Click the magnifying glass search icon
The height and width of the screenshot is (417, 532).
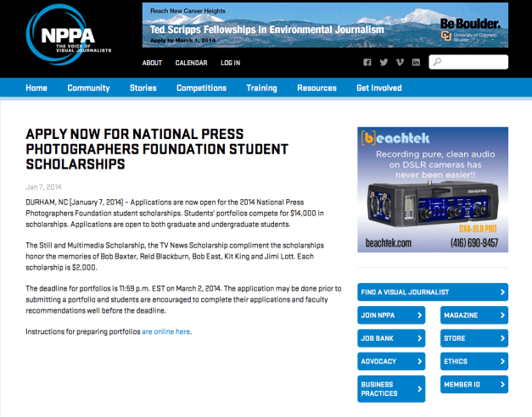tap(437, 62)
